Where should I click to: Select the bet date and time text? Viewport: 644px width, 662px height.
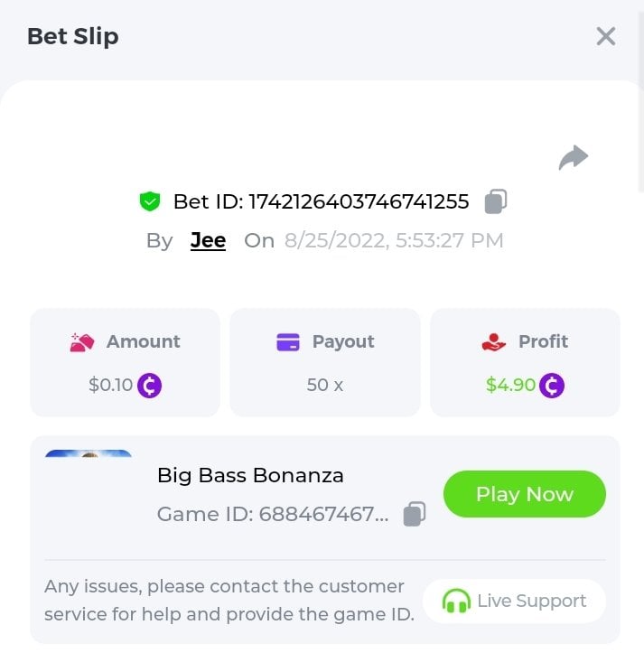pos(394,240)
